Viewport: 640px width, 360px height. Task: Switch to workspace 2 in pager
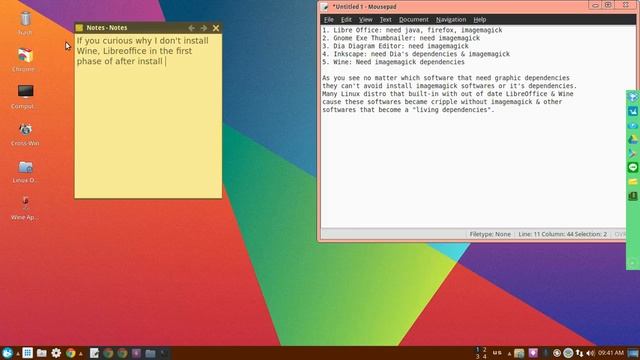(484, 350)
